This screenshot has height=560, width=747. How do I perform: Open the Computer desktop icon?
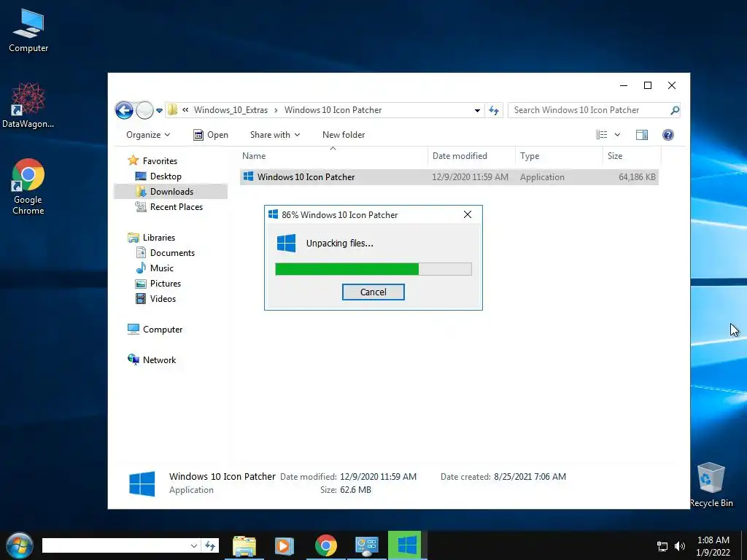[28, 30]
